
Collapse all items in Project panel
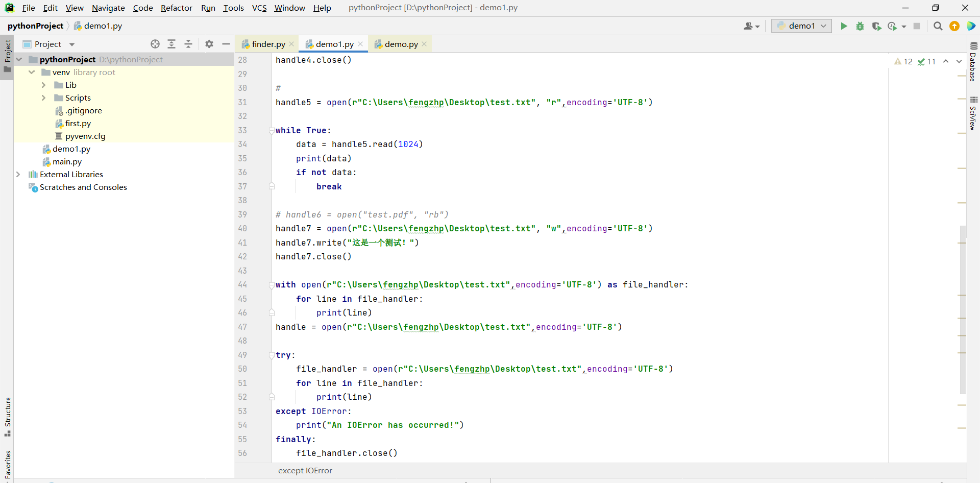click(188, 44)
